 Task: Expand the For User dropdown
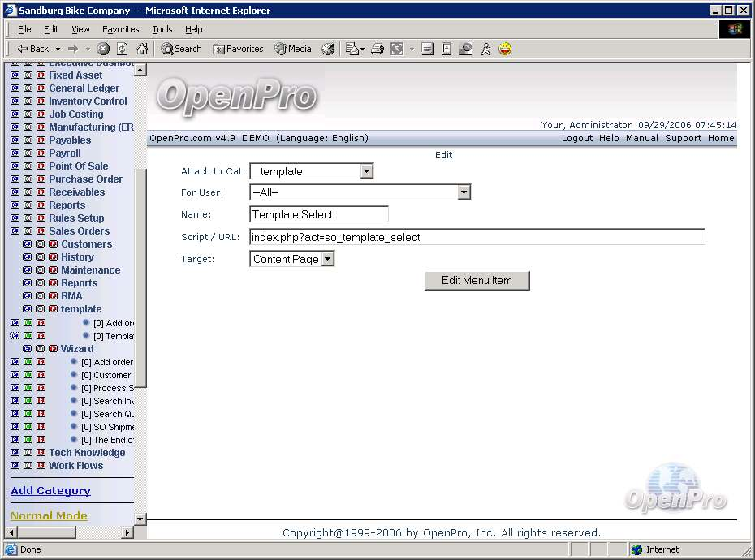pos(464,192)
